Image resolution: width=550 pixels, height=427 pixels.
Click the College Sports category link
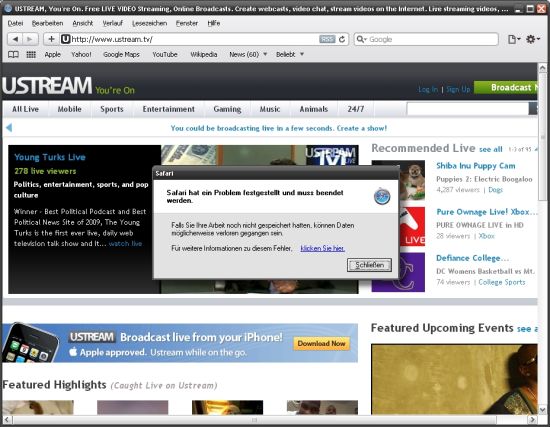tap(502, 282)
